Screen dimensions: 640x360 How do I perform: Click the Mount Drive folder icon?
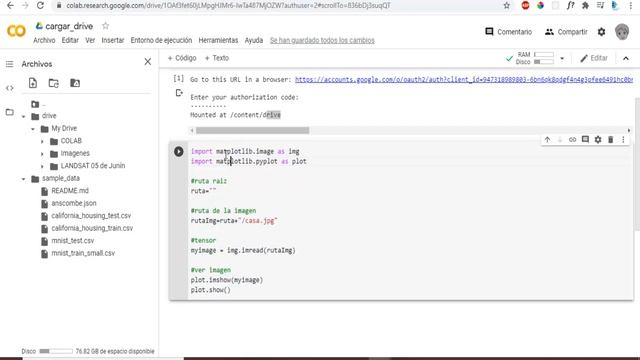pos(75,83)
